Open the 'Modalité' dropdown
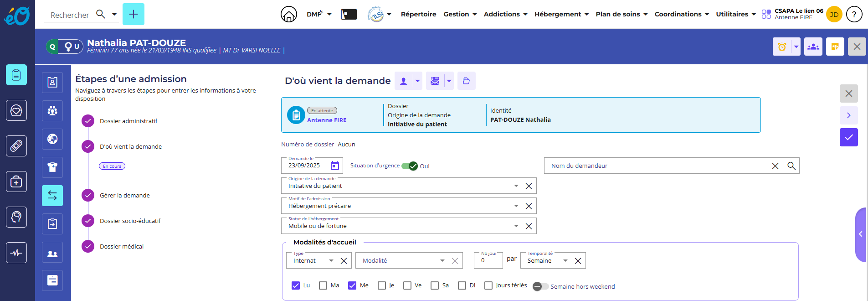 point(442,261)
